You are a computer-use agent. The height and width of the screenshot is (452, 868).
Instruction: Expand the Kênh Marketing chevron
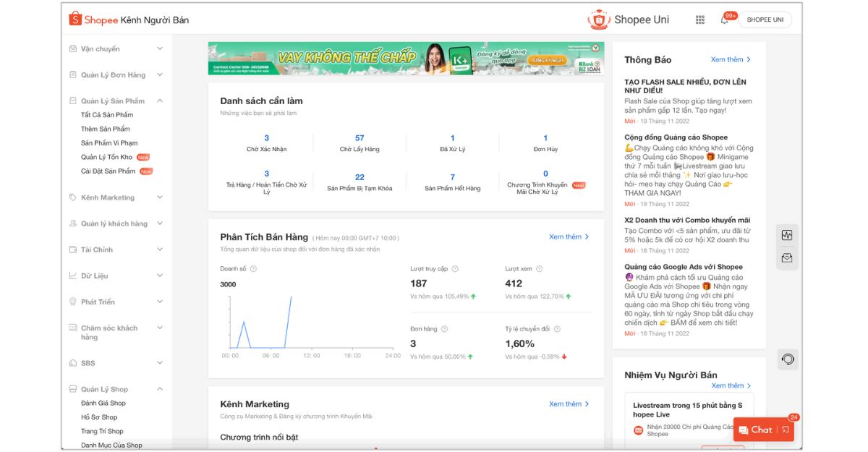(160, 197)
